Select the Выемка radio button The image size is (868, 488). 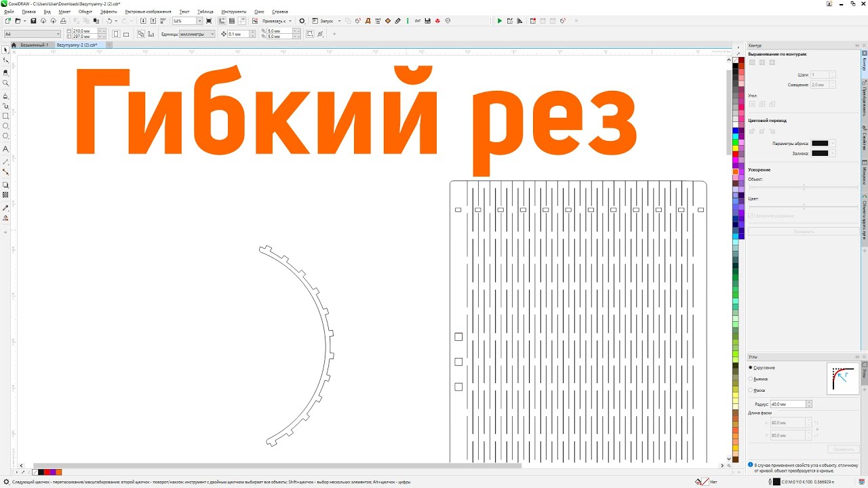(751, 379)
